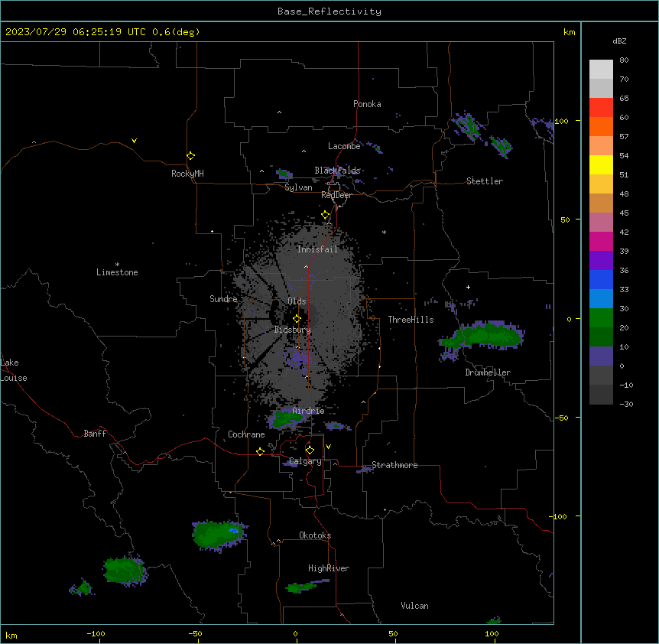Pick the purple 36-39 dBZ legend swatch
This screenshot has width=659, height=644.
pyautogui.click(x=601, y=260)
